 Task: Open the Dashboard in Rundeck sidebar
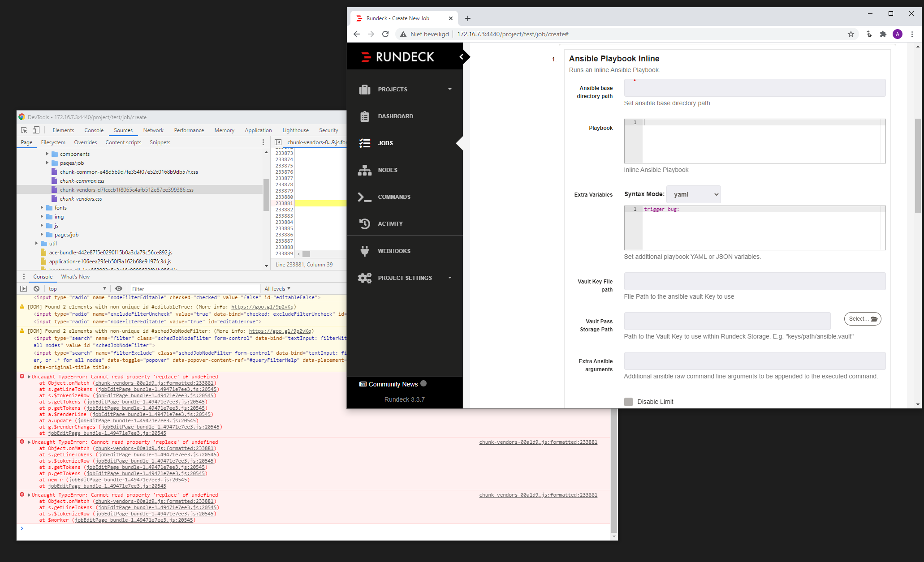pos(396,116)
